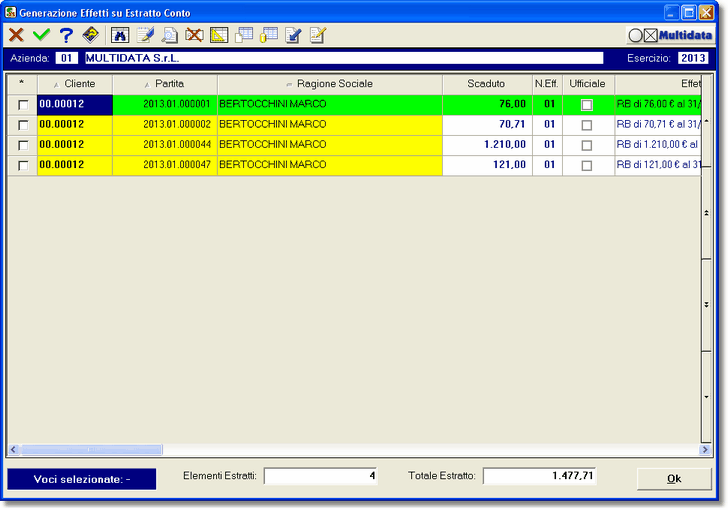
Task: Click the selected Cliente cell in green row
Action: 75,105
